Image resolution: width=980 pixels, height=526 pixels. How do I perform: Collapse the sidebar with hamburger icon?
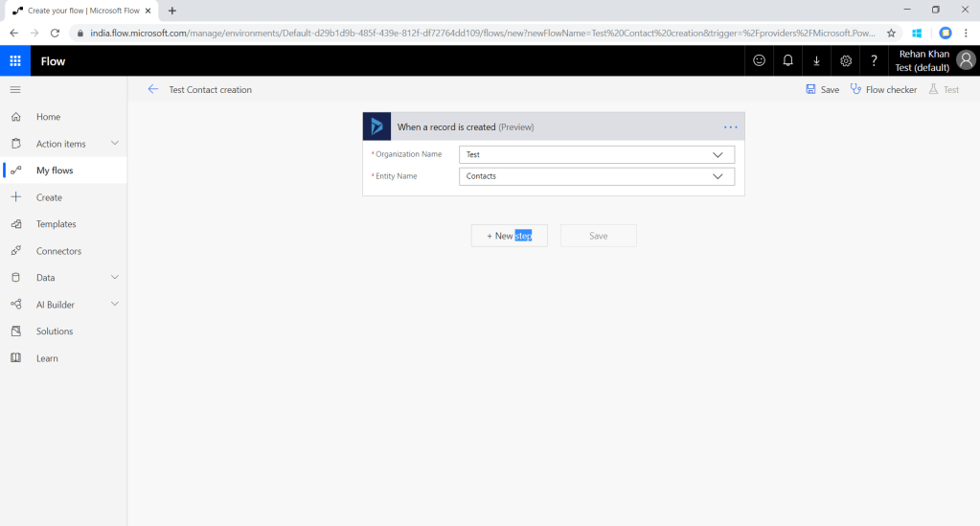click(15, 89)
